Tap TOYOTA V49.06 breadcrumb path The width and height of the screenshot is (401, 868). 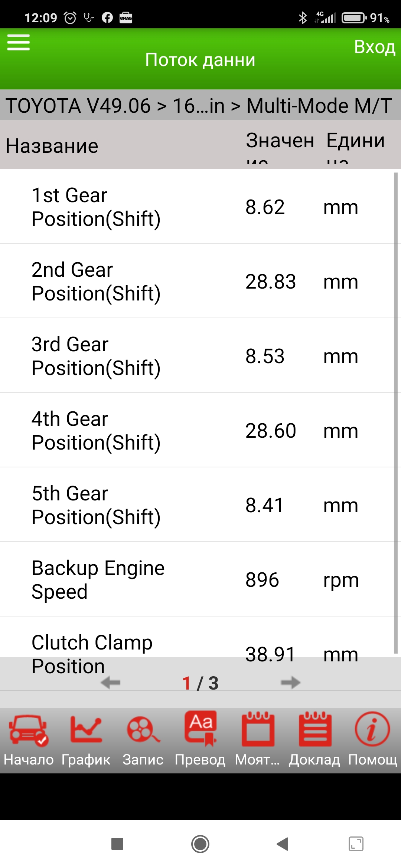(x=78, y=106)
